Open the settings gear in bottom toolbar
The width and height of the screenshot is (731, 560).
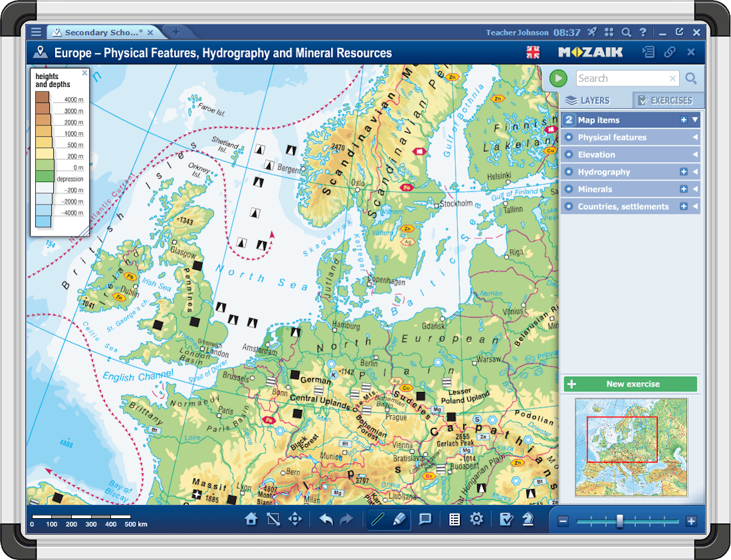[x=476, y=519]
